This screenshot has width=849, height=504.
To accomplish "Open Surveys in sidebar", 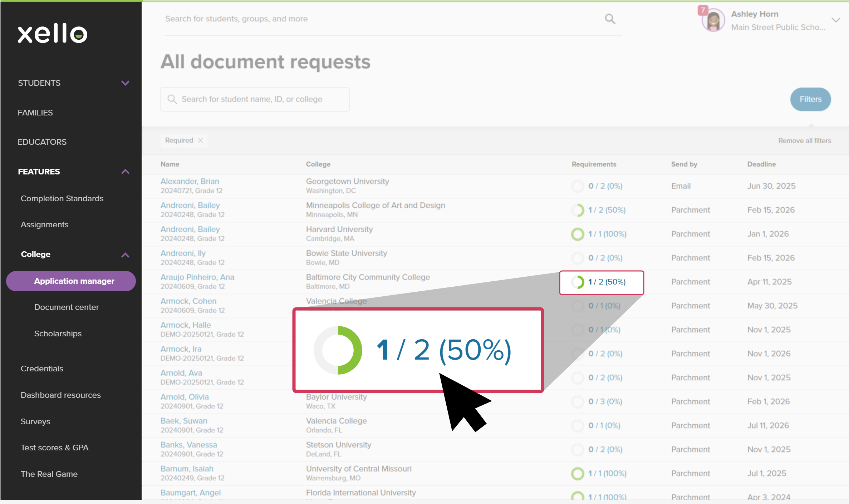I will click(35, 421).
